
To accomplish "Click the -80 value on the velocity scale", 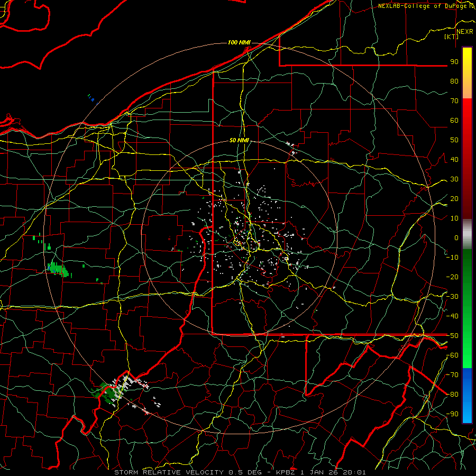I will point(452,395).
